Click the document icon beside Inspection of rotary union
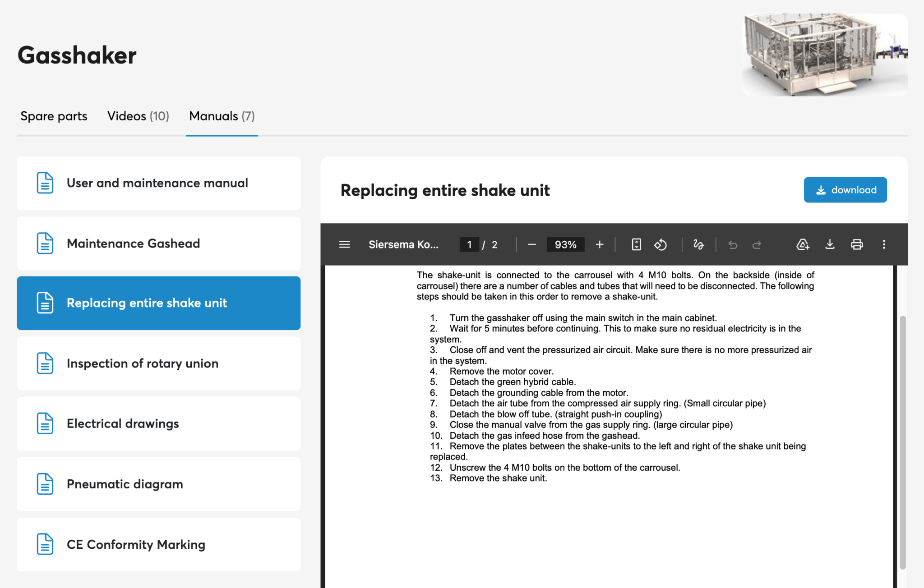924x588 pixels. (45, 363)
